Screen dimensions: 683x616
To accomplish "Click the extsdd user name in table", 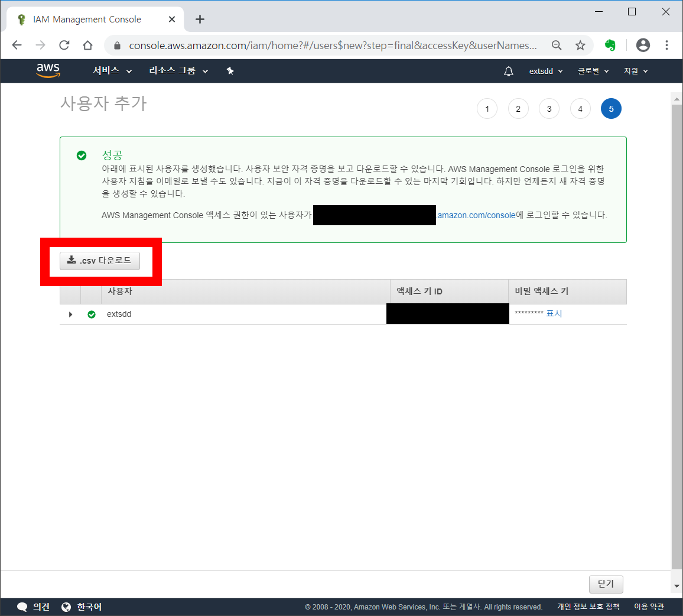I will click(119, 314).
